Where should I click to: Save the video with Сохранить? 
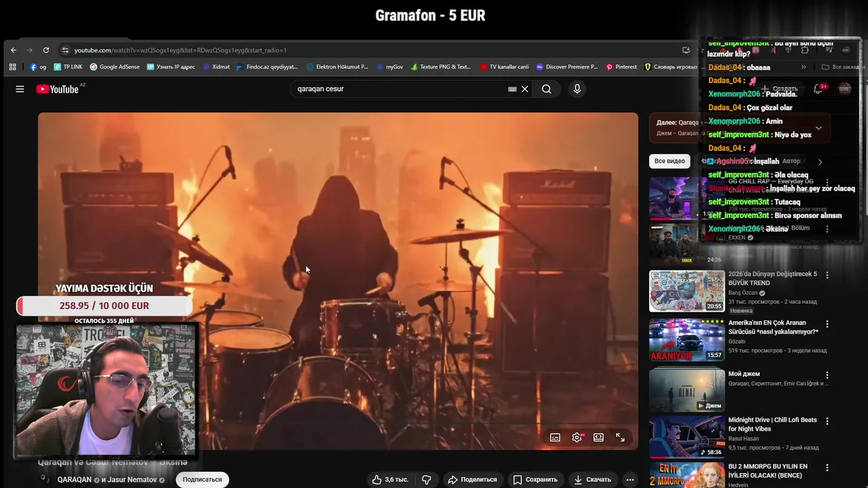535,479
